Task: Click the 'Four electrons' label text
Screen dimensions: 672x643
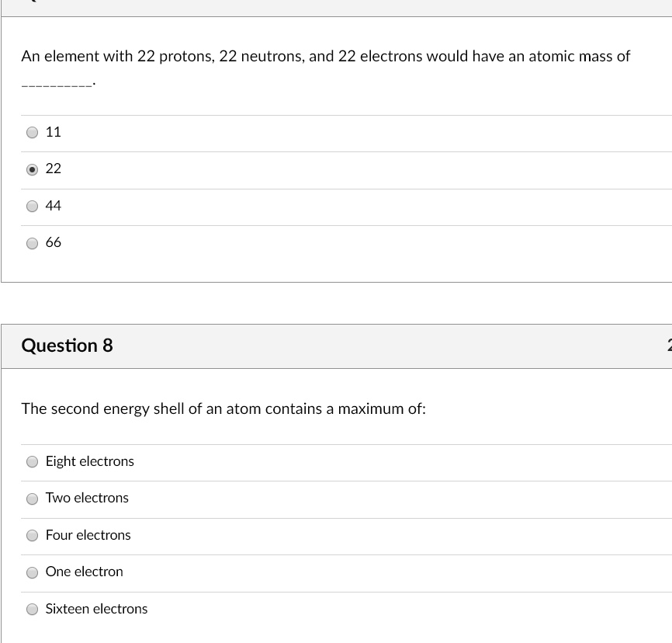Action: pyautogui.click(x=88, y=535)
